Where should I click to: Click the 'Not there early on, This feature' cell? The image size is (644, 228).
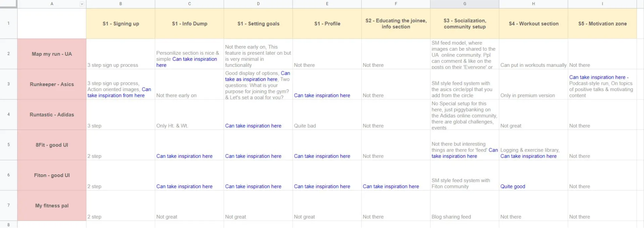point(258,54)
